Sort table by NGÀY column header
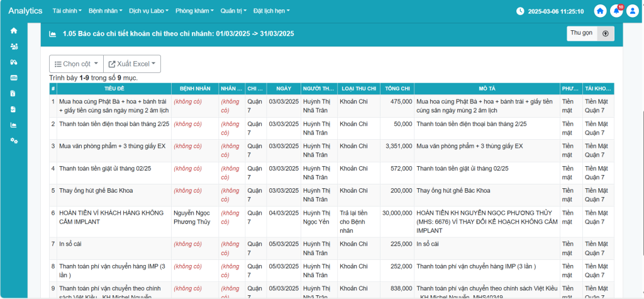644x299 pixels. (283, 89)
